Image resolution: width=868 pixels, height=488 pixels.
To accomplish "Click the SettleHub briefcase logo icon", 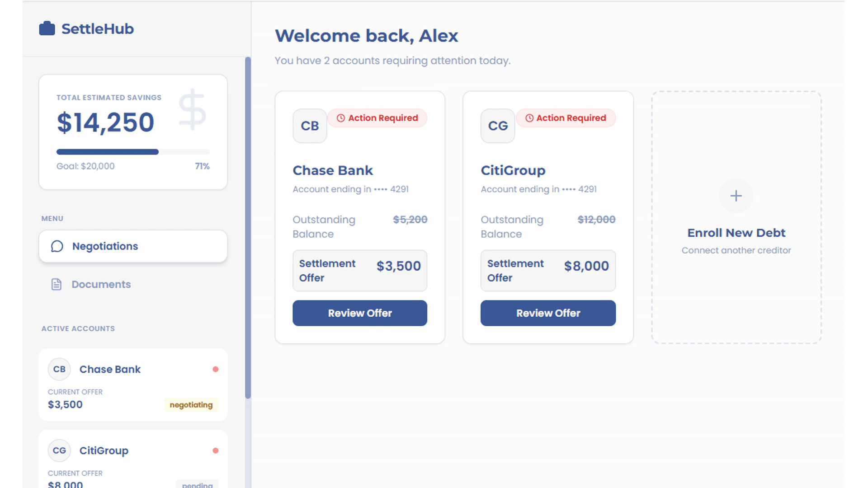I will click(47, 28).
